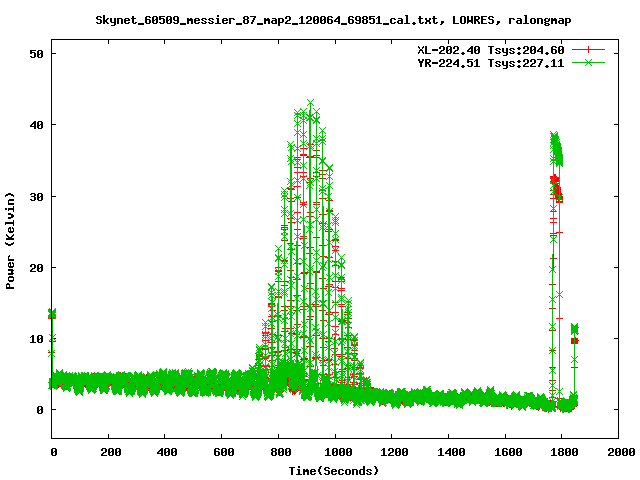The height and width of the screenshot is (480, 640).
Task: Click the highest green peak marker near 43 Kelvin
Action: point(310,102)
